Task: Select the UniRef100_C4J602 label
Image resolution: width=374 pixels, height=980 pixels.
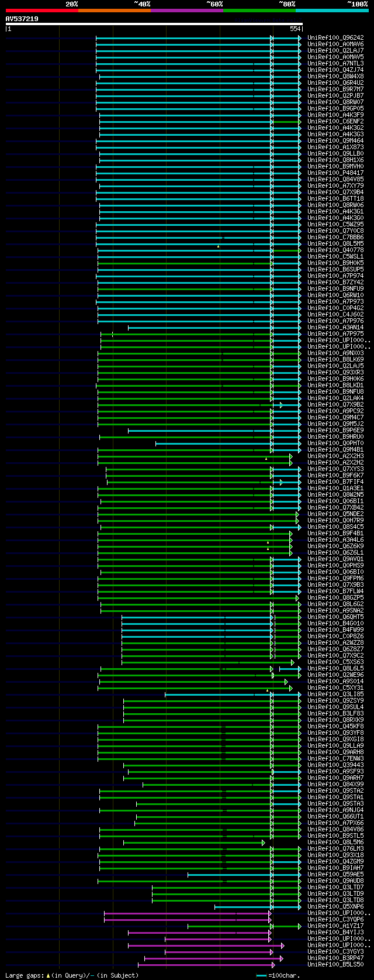Action: coord(335,315)
